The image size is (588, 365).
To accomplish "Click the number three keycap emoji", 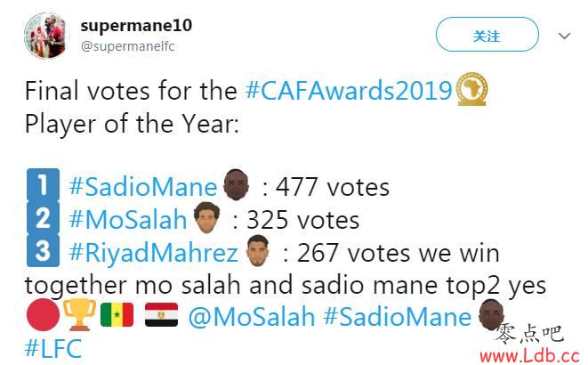I will click(x=44, y=252).
